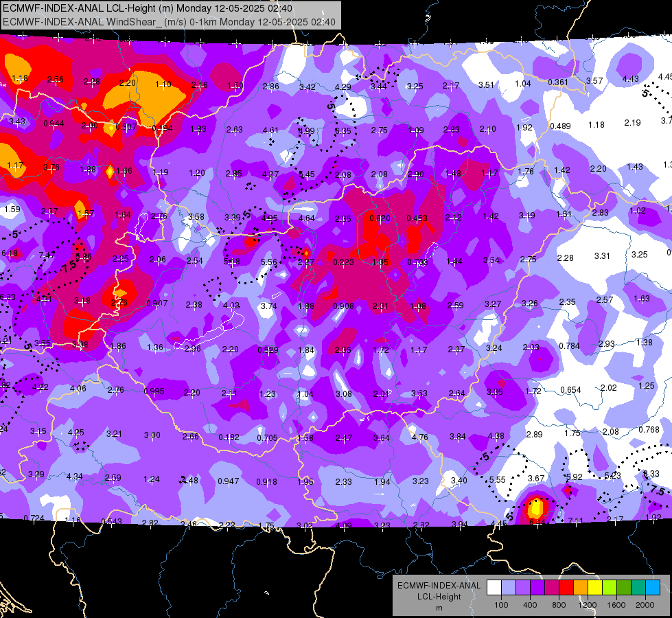Image resolution: width=672 pixels, height=618 pixels.
Task: Click the wind shear value 0.361
Action: 558,82
